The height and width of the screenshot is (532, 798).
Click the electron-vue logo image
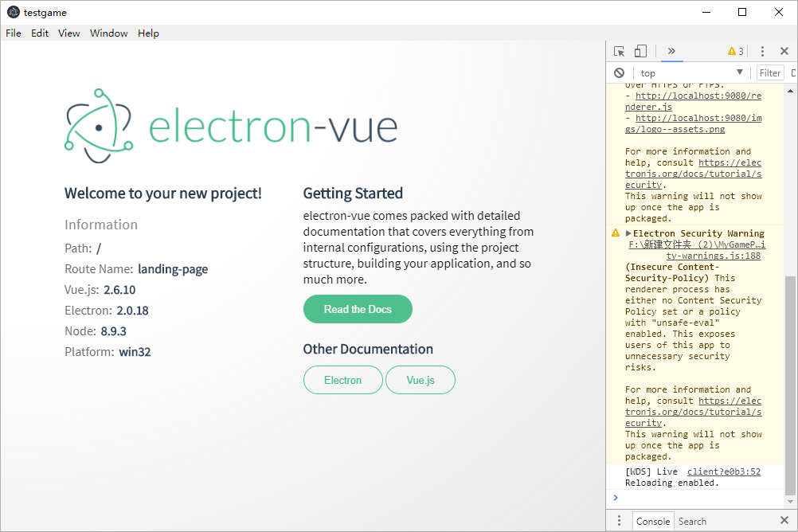tap(231, 126)
